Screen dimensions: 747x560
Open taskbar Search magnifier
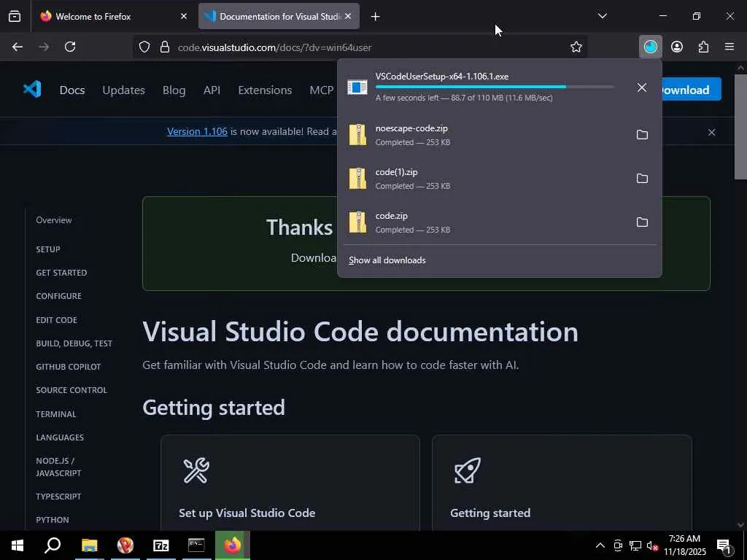coord(53,545)
